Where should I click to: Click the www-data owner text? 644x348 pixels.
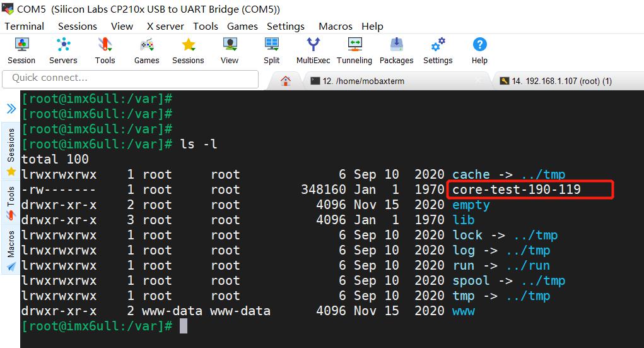(x=172, y=311)
